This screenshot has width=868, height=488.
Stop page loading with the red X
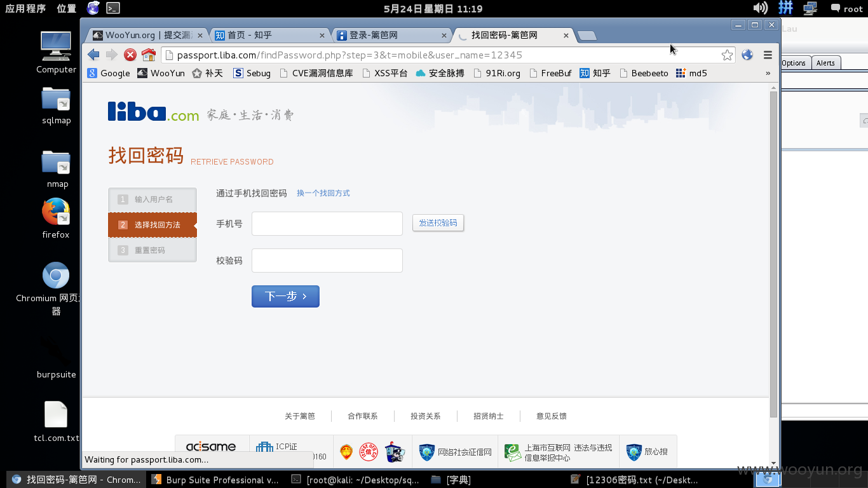point(130,55)
